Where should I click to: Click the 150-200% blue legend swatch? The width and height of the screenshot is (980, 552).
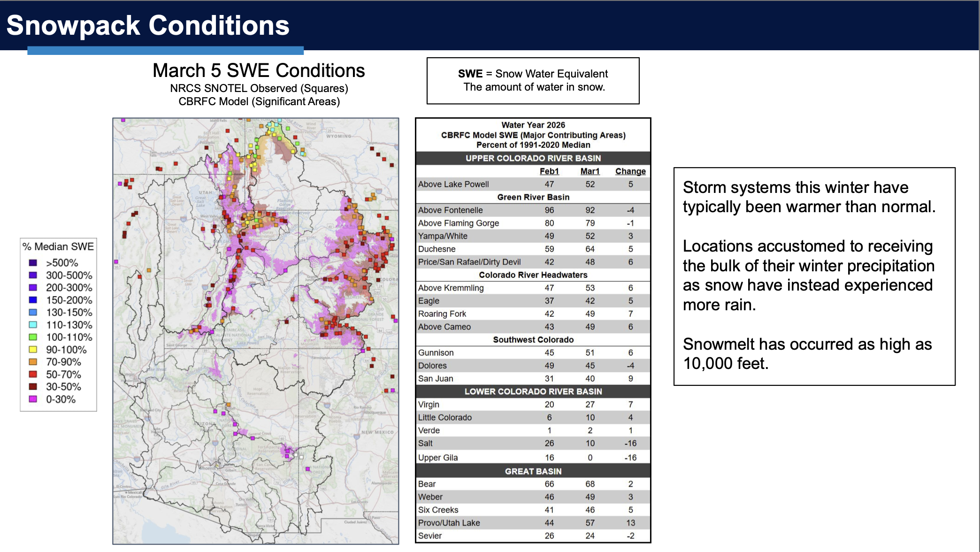click(33, 300)
